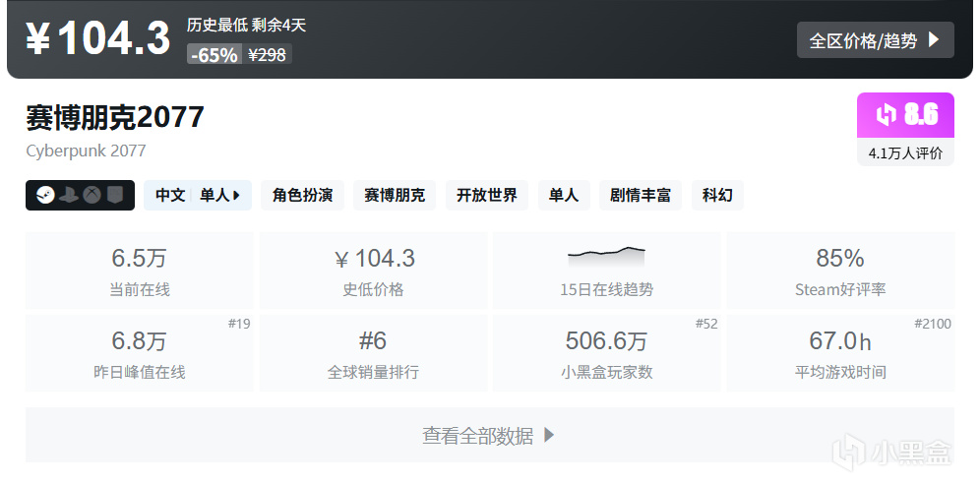Open the 4.1万人评价 reviews count
Viewport: 980px width, 484px height.
905,152
